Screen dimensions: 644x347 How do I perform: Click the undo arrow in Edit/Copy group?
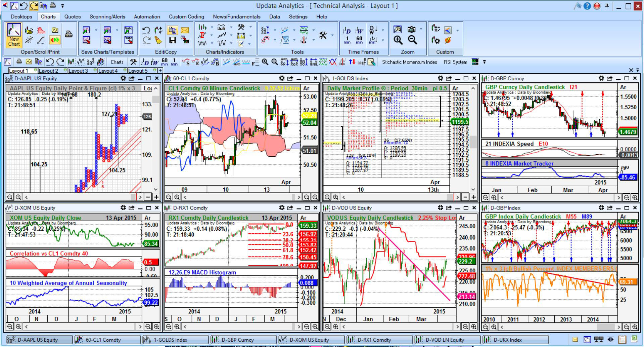click(x=146, y=30)
